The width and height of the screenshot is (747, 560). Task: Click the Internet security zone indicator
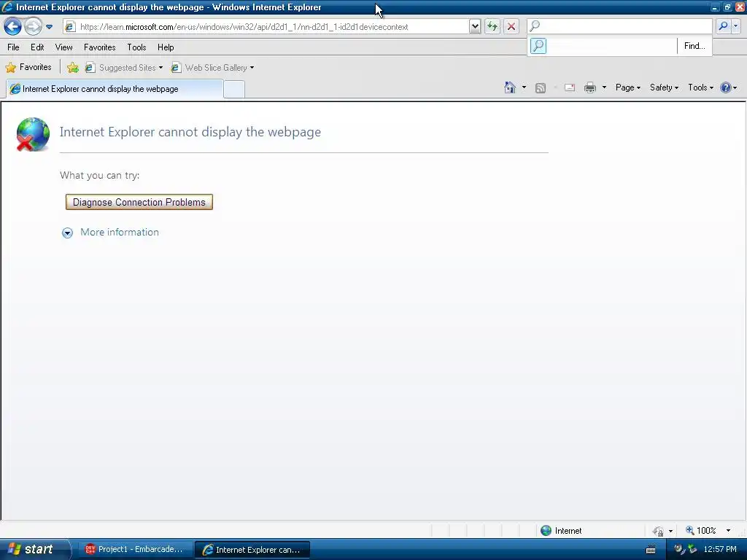[x=562, y=531]
